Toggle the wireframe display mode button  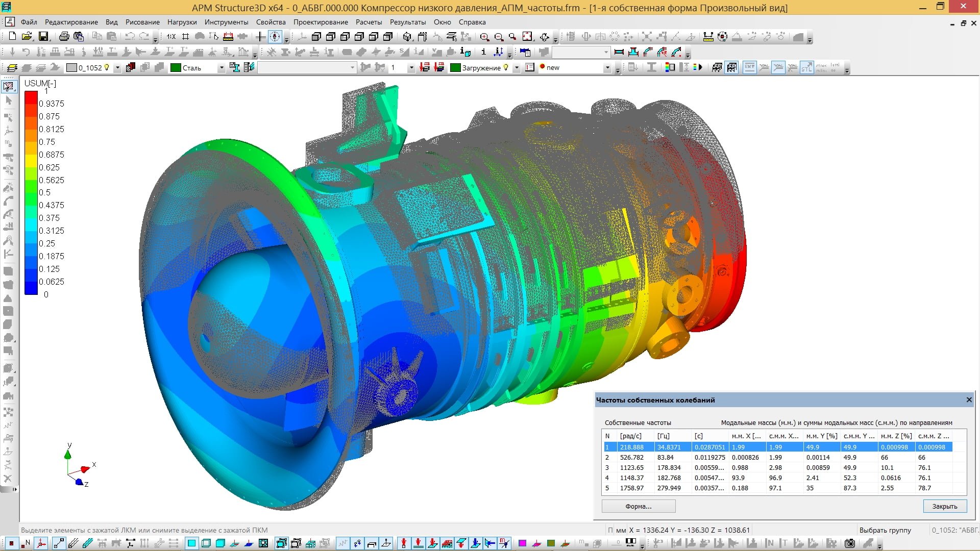pos(731,67)
